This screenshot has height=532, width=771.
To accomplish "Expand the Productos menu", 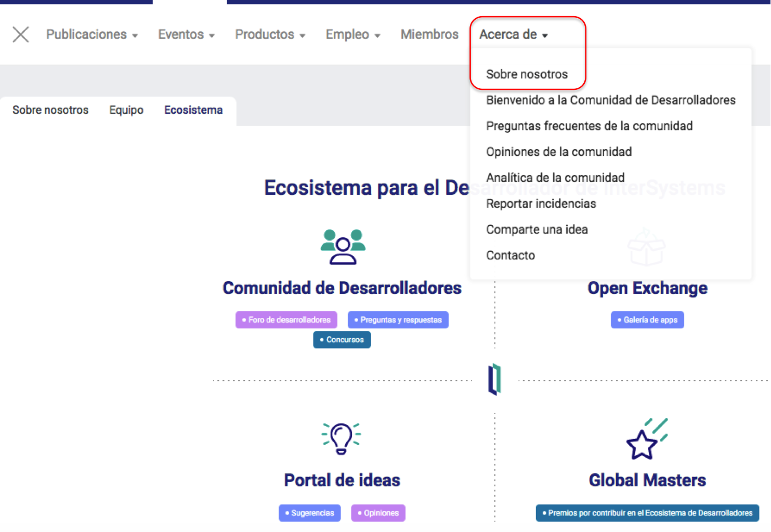I will (x=270, y=35).
